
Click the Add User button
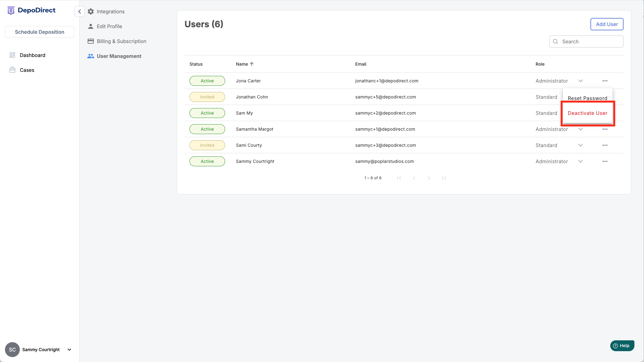click(x=607, y=24)
